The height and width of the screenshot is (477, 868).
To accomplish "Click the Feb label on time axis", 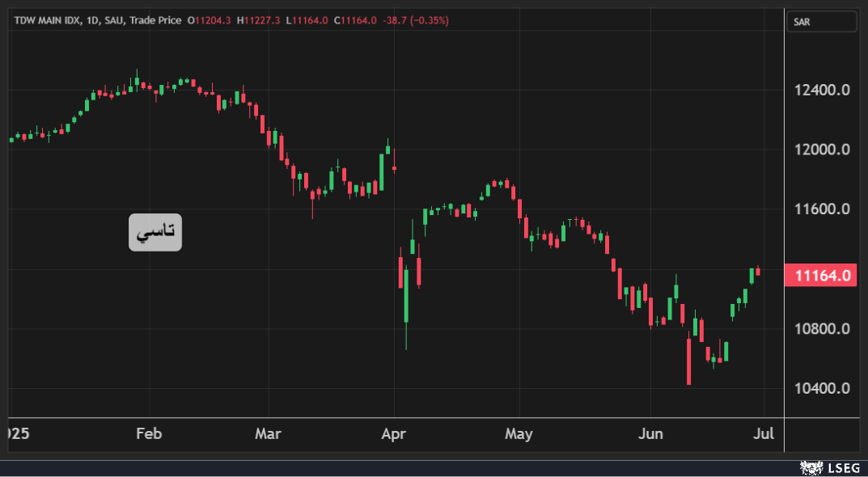I will click(x=149, y=434).
